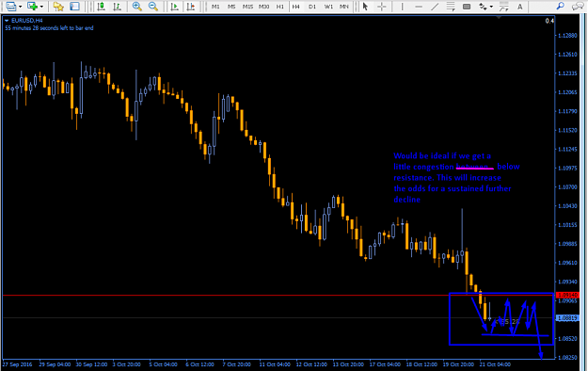Click the Profiles toolbar icon
Screen dimensions: 588x371
[11, 6]
